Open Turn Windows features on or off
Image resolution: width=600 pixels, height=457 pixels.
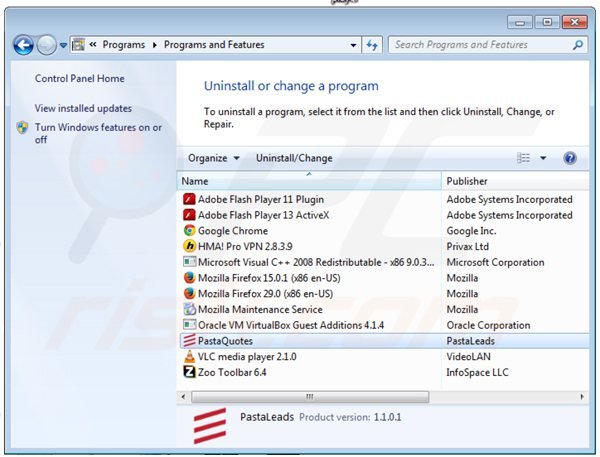point(98,133)
